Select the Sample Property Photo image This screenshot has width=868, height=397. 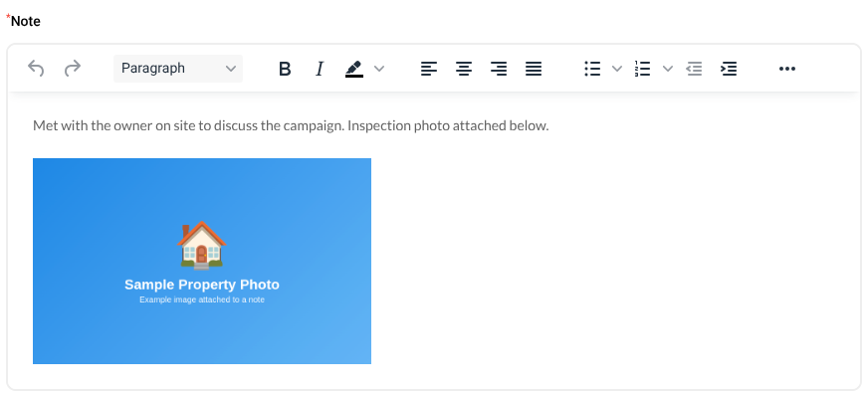click(x=202, y=261)
